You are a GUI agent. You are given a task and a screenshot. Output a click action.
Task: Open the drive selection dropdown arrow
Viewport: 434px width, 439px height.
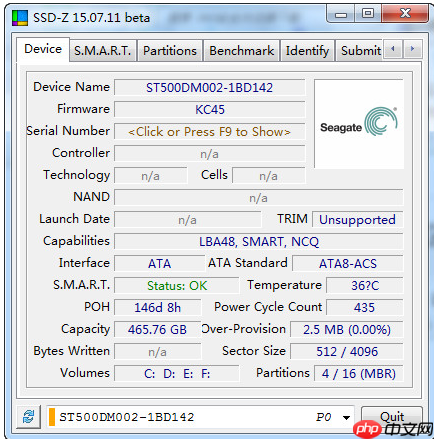(346, 417)
